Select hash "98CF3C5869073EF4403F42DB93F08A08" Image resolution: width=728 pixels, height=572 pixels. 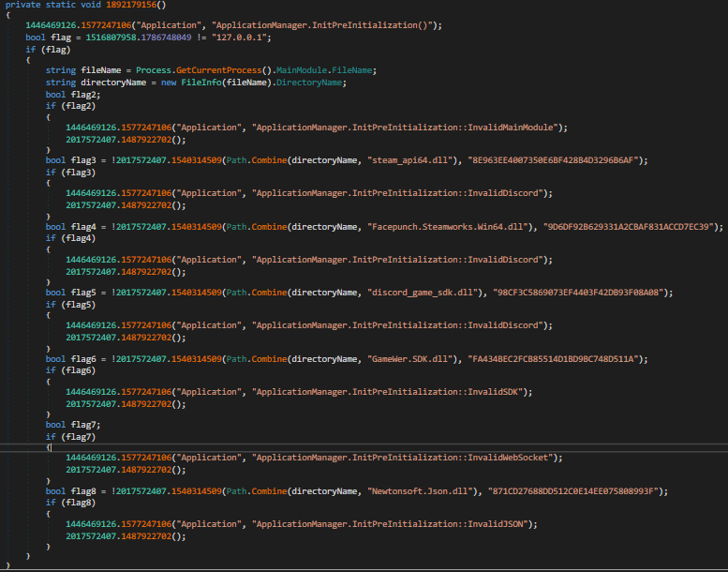578,293
